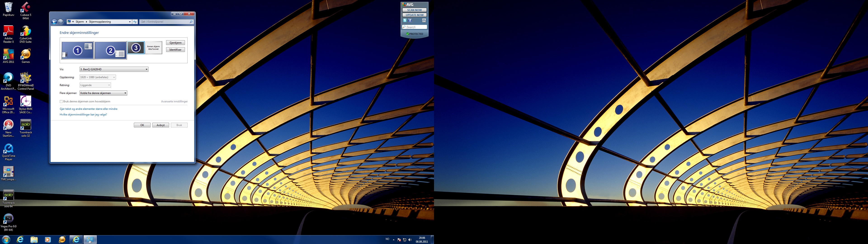Launch pinned Internet Explorer from taskbar
The height and width of the screenshot is (244, 868).
pos(20,240)
